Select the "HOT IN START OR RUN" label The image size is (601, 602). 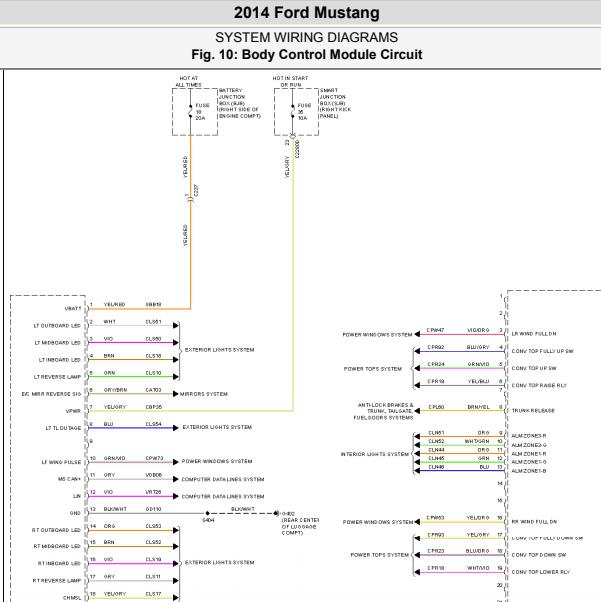pyautogui.click(x=290, y=81)
